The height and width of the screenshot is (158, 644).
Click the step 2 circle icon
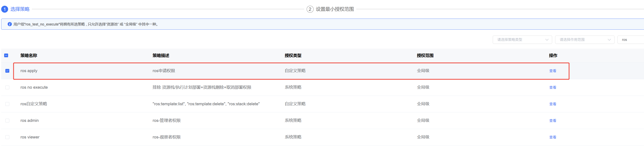(310, 9)
